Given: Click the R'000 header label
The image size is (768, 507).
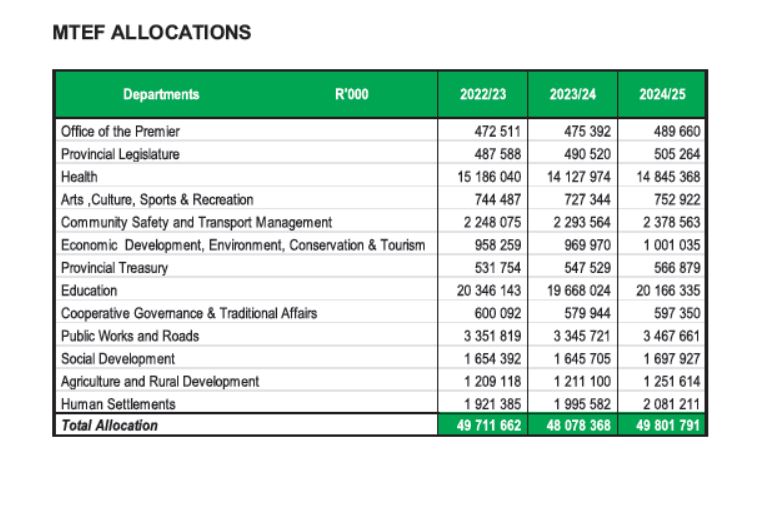Looking at the screenshot, I should tap(352, 94).
